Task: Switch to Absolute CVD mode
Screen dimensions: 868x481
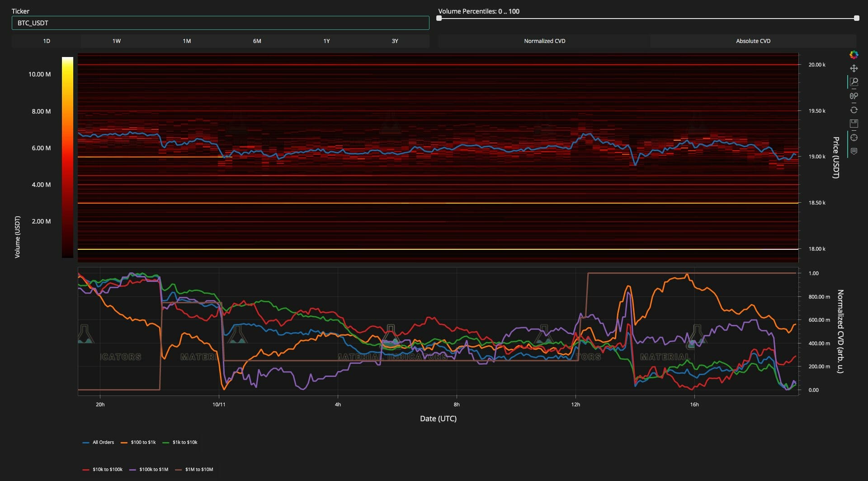Action: click(753, 41)
